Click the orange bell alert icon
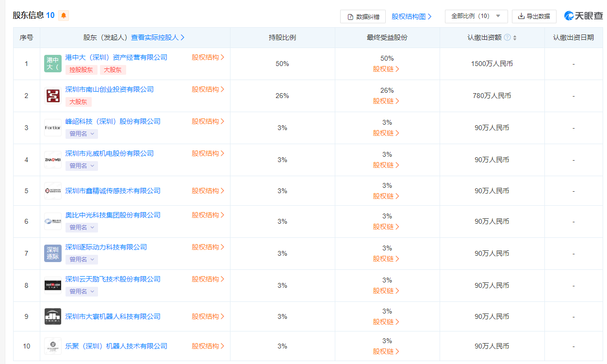Screen dimensions: 607x364 click(x=64, y=16)
